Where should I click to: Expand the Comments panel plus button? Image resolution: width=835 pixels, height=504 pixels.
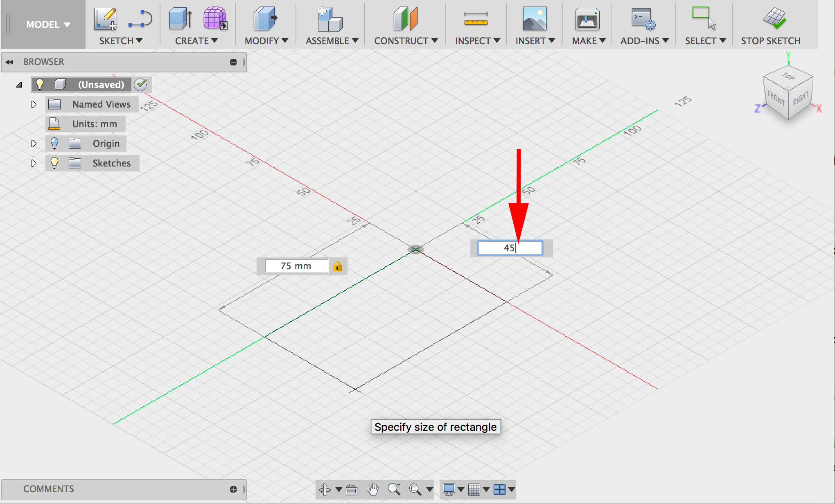233,489
